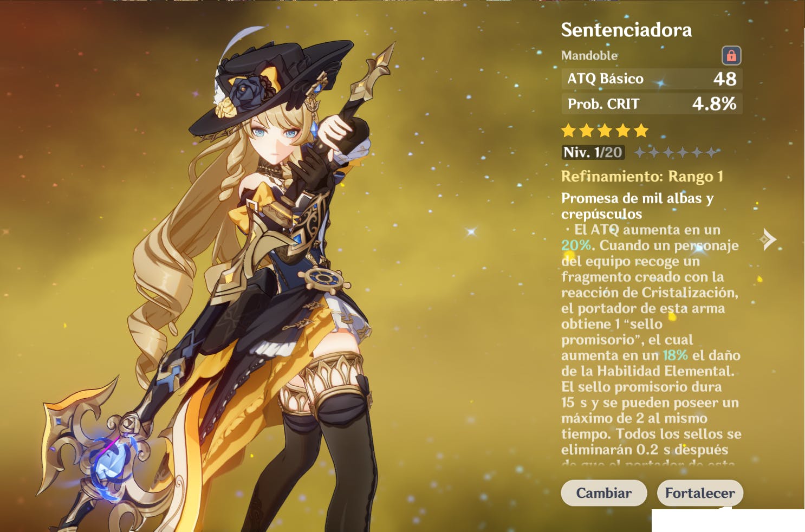Go to next page with right arrow

768,239
